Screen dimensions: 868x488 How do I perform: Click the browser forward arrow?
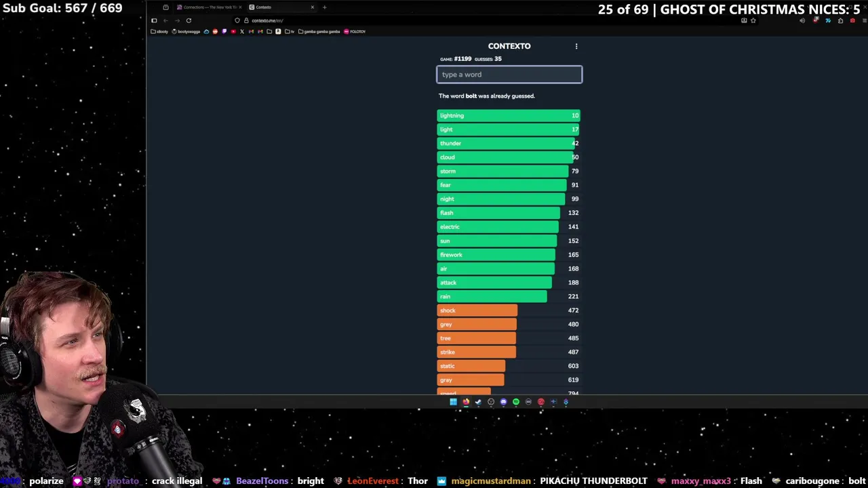(x=177, y=20)
